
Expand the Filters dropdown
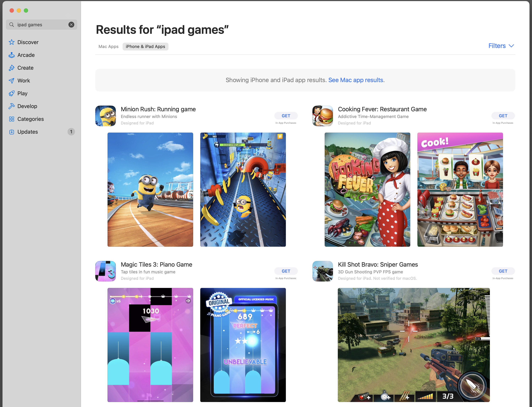501,46
